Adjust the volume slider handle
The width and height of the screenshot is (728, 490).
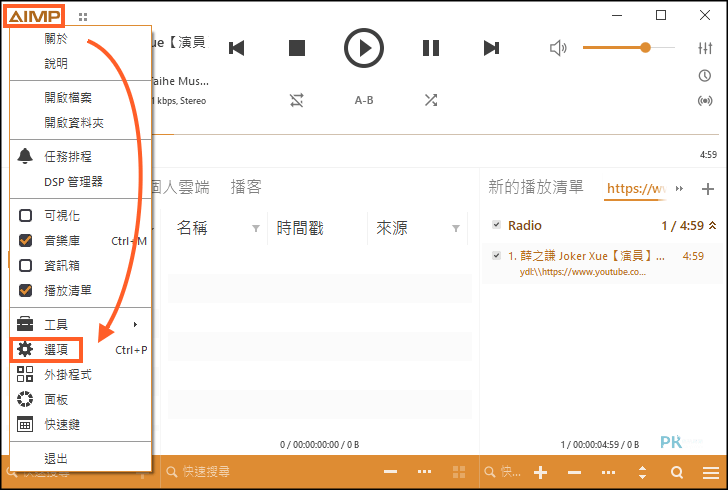click(x=645, y=47)
